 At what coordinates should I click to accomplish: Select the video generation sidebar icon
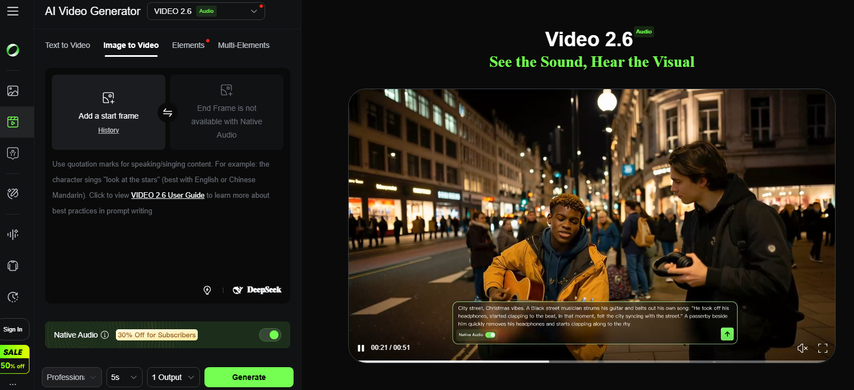[13, 121]
